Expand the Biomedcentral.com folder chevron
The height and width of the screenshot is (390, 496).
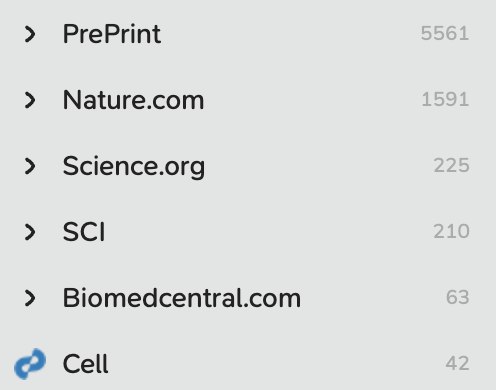click(30, 298)
